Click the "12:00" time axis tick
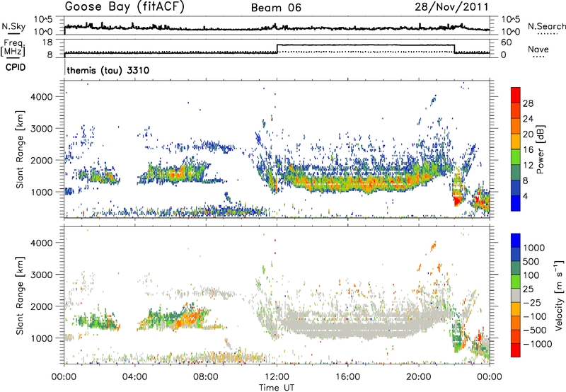This screenshot has width=566, height=392. pos(277,377)
